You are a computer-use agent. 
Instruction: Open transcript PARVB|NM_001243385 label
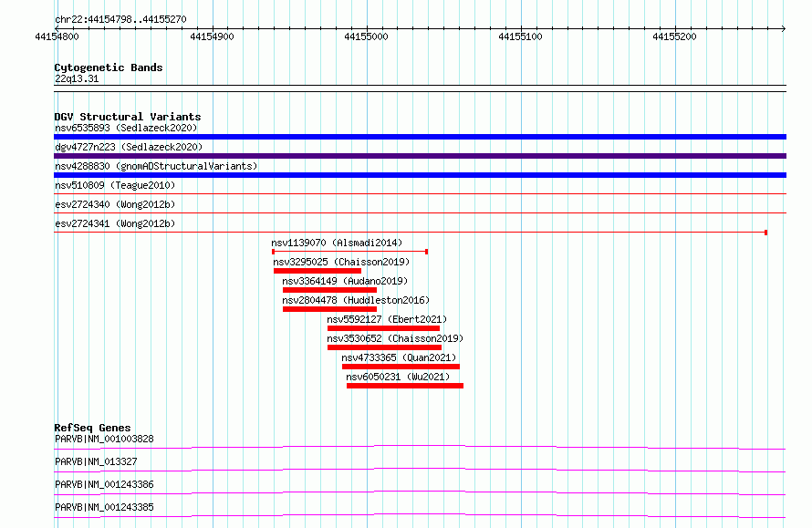(x=104, y=507)
